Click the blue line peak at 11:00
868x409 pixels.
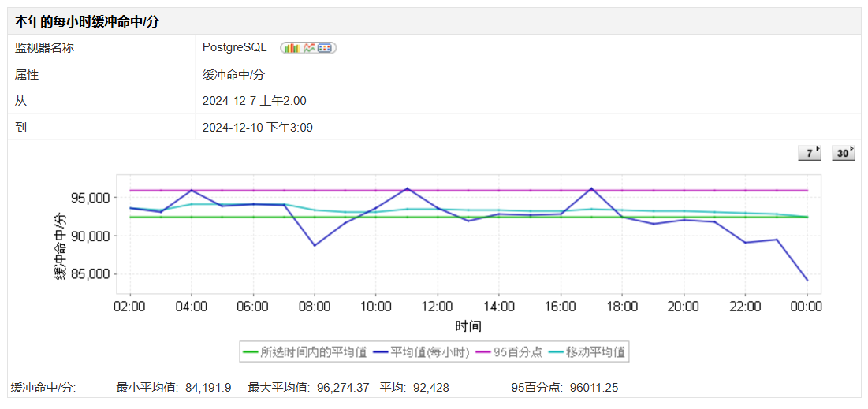pos(407,188)
